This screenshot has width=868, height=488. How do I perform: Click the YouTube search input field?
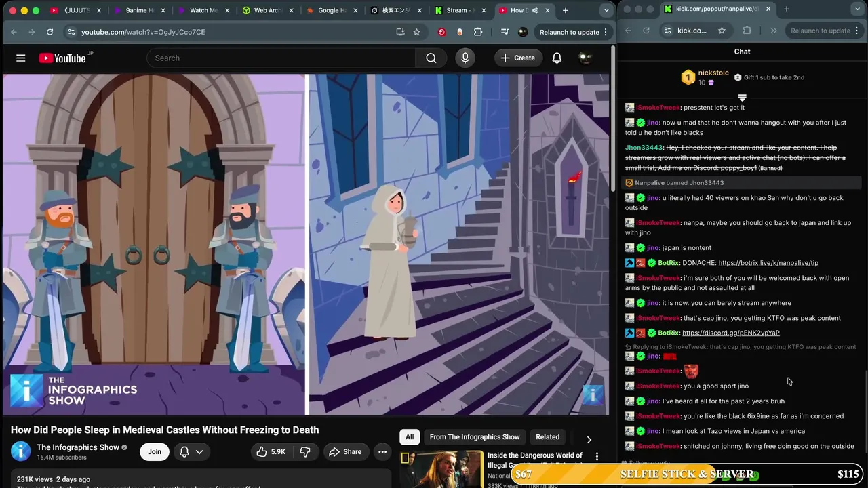click(281, 58)
